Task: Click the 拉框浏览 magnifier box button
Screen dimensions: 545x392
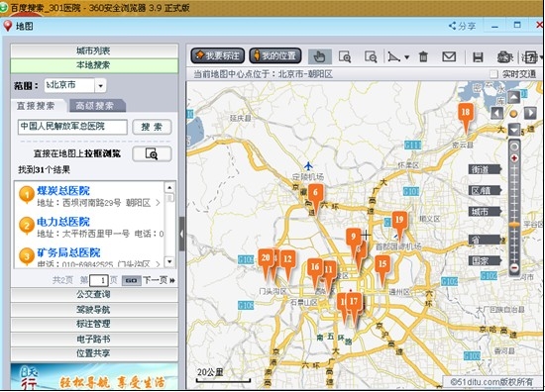Action: (x=152, y=153)
